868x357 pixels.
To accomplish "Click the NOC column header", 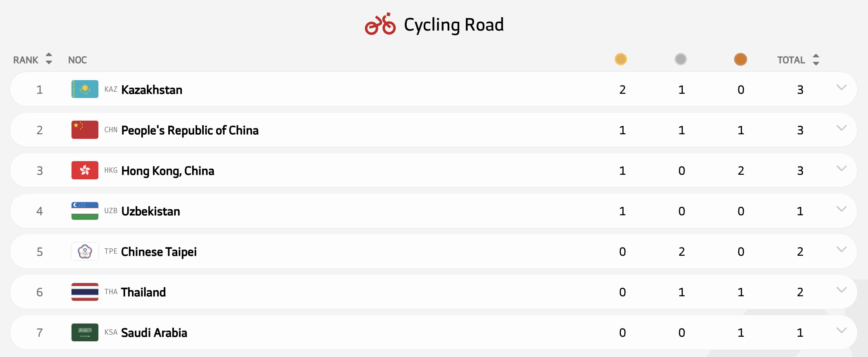I will tap(77, 60).
